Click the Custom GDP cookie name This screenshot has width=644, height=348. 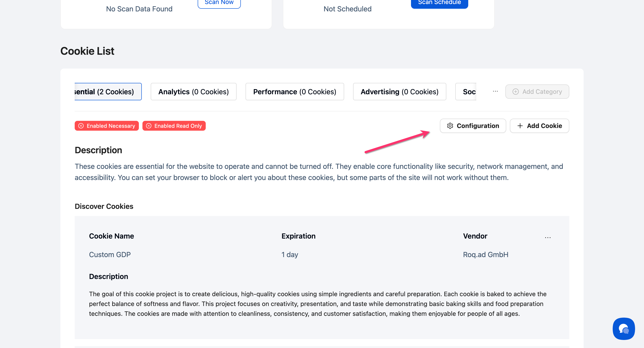[110, 254]
